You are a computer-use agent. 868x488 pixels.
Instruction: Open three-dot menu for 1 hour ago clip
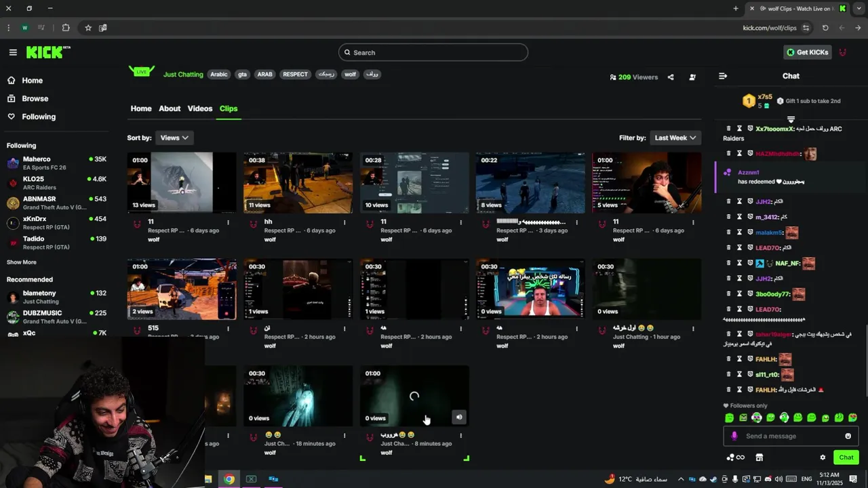click(x=693, y=329)
